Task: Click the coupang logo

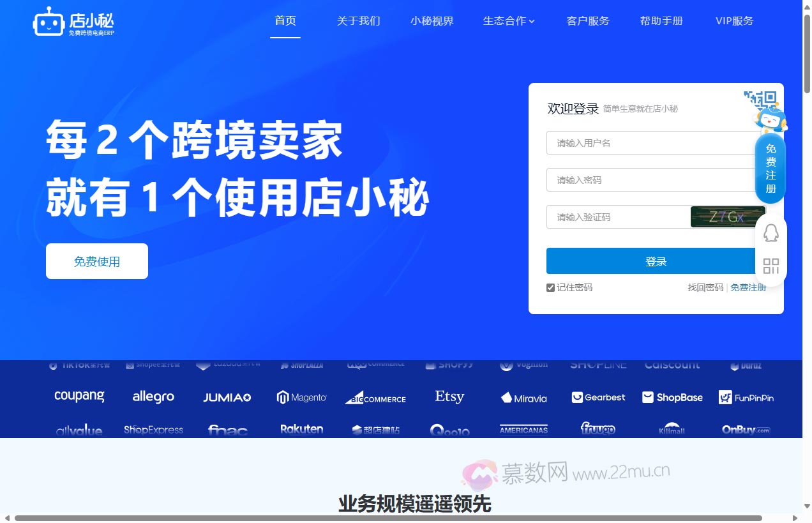Action: [x=79, y=397]
